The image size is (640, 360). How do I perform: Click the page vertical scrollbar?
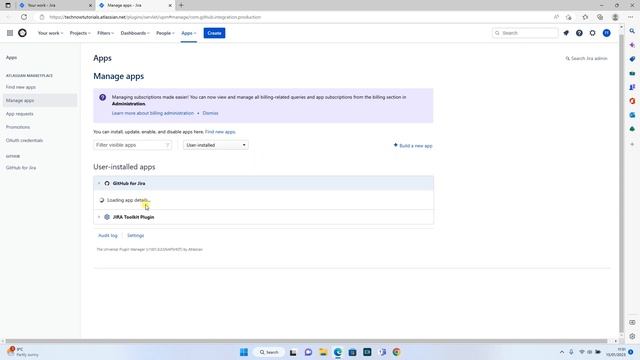coord(621,184)
